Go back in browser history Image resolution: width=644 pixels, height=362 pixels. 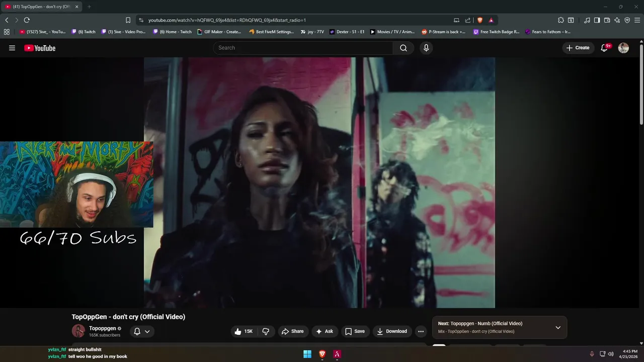click(7, 20)
